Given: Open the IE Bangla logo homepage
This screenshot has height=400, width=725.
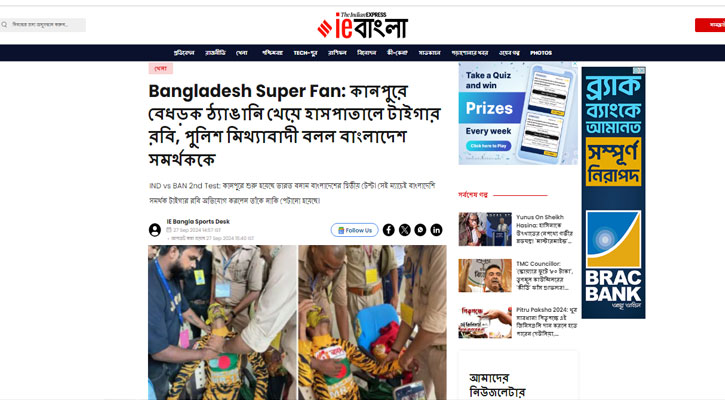Looking at the screenshot, I should pos(362,25).
